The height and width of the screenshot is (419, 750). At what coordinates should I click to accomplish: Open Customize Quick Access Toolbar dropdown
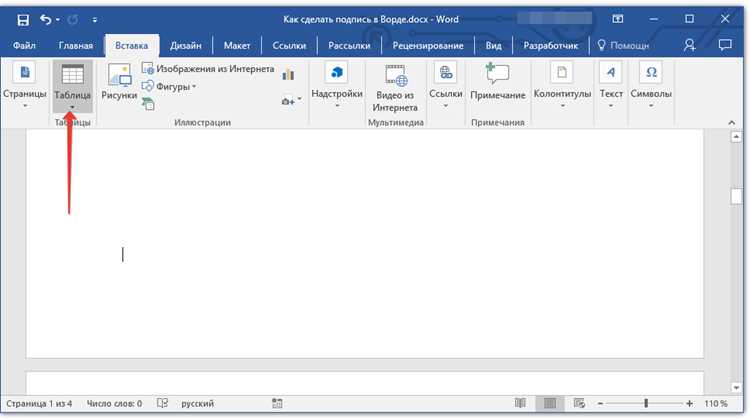pyautogui.click(x=95, y=20)
